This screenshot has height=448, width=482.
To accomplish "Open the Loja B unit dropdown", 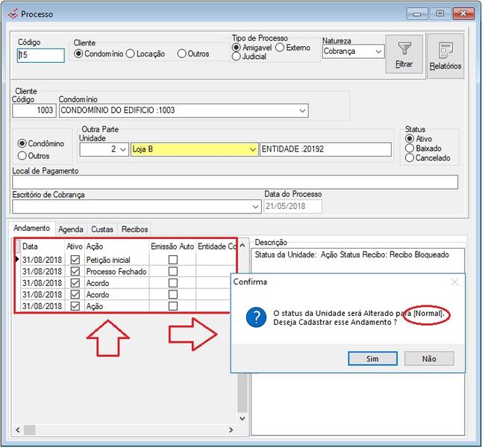I will pos(251,149).
